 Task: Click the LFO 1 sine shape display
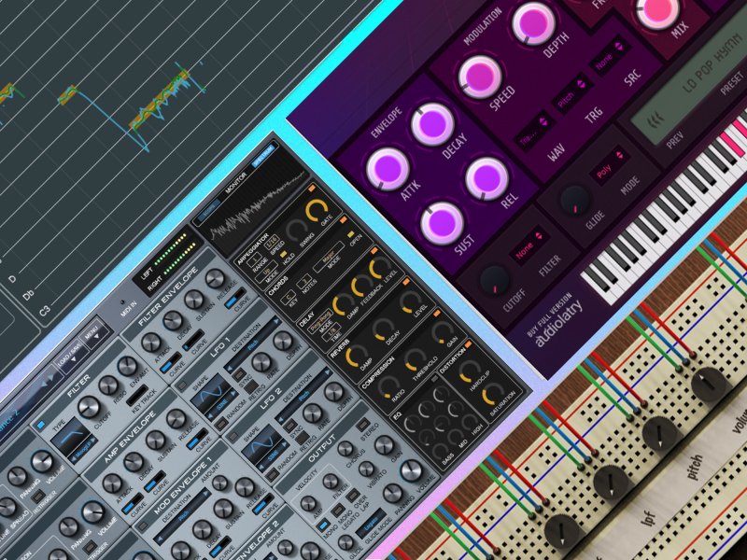pos(210,394)
